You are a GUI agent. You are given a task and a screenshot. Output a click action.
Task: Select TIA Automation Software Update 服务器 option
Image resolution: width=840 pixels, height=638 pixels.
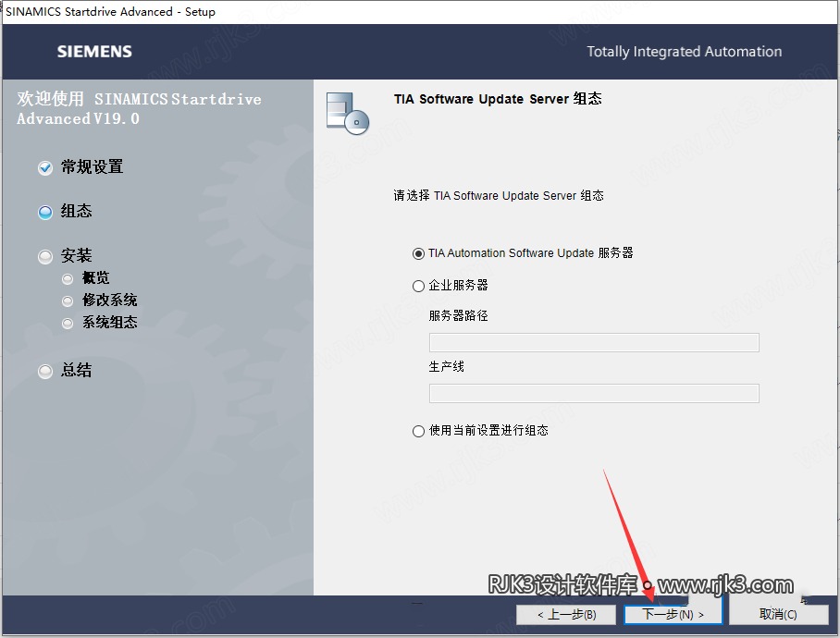[x=523, y=253]
